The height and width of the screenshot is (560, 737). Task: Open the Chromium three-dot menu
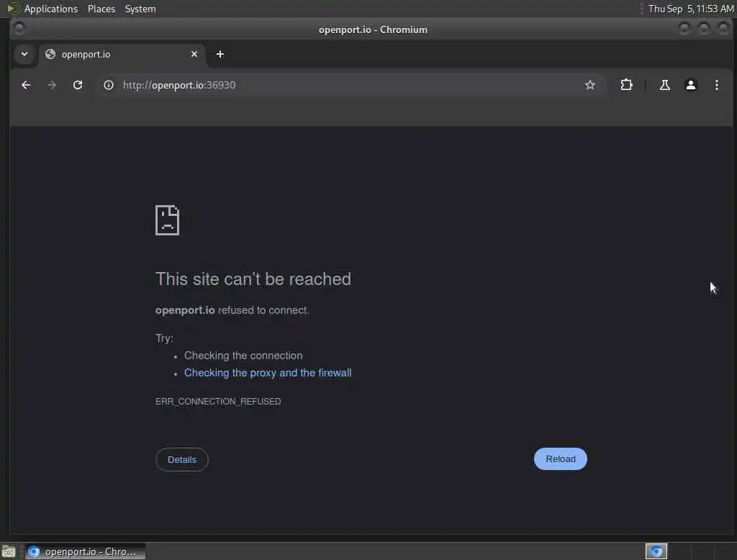click(x=716, y=85)
